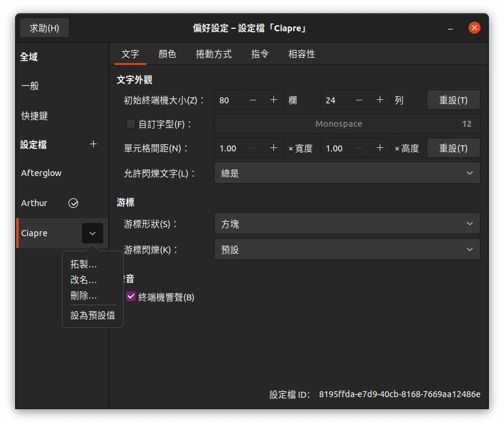Reset terminal size with its 重設(T) button

[453, 100]
